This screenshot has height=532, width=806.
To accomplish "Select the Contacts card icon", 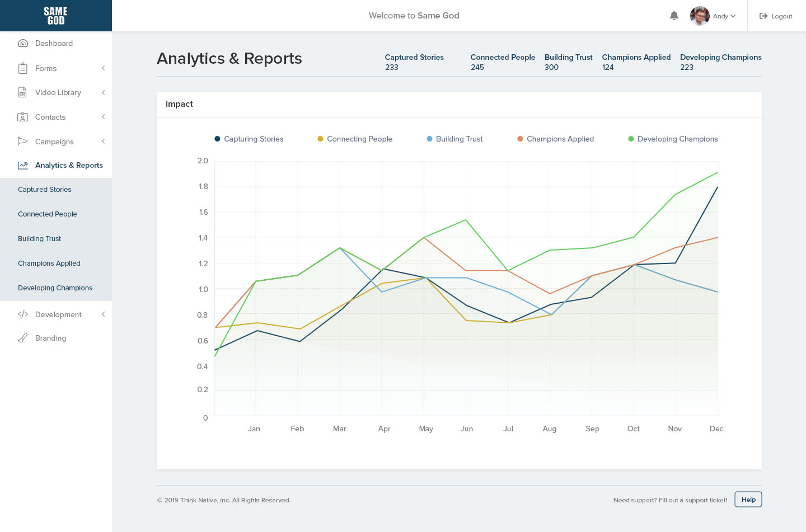I will pos(23,117).
